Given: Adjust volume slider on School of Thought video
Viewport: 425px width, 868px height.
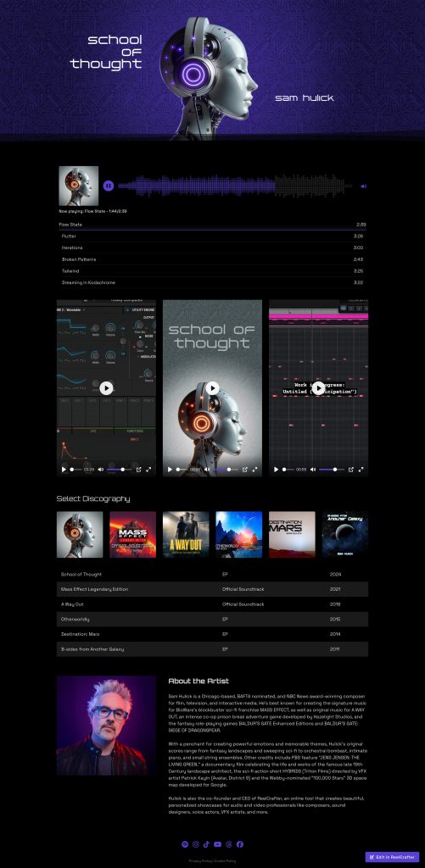Looking at the screenshot, I should click(x=226, y=470).
